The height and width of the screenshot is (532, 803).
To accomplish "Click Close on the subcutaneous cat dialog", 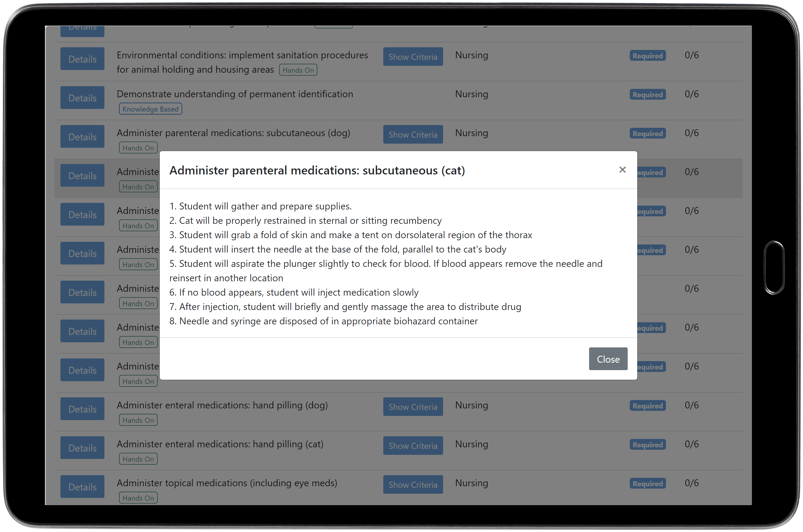I will pyautogui.click(x=608, y=359).
